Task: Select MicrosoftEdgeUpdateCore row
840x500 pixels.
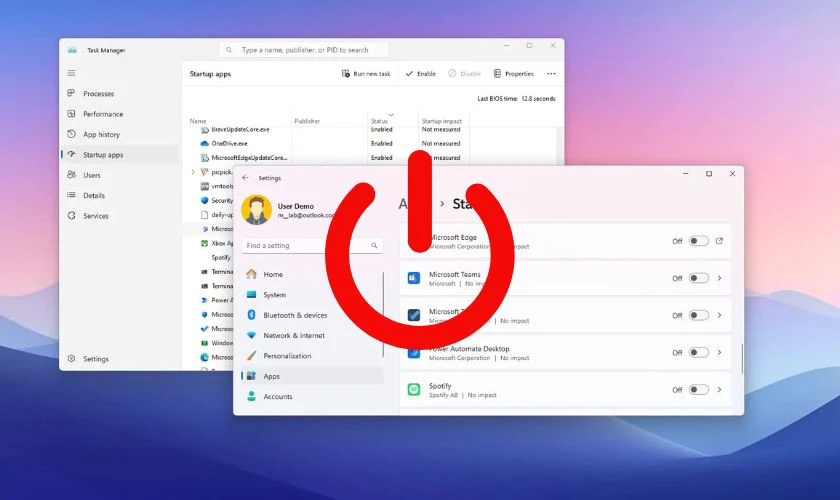Action: point(372,158)
